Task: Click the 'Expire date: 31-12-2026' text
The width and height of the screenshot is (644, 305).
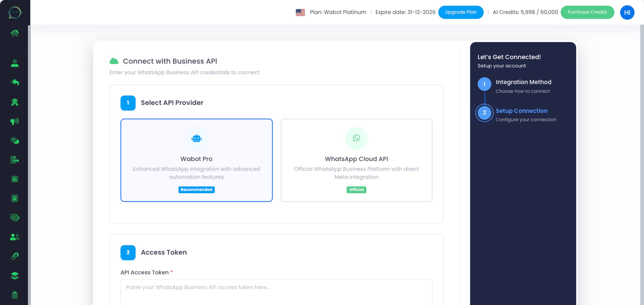Action: coord(405,12)
